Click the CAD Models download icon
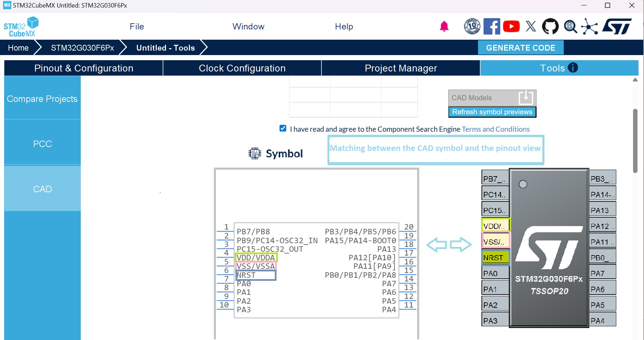 [x=526, y=98]
